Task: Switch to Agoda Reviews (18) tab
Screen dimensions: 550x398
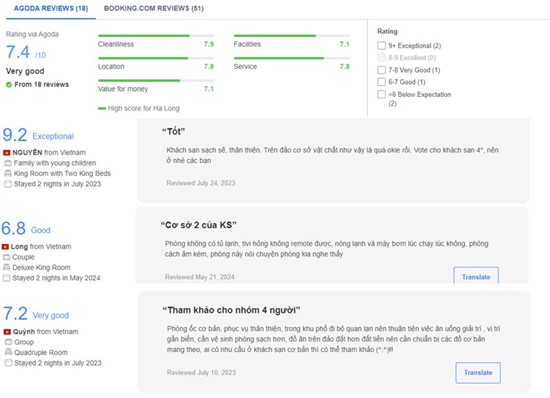Action: click(x=51, y=8)
